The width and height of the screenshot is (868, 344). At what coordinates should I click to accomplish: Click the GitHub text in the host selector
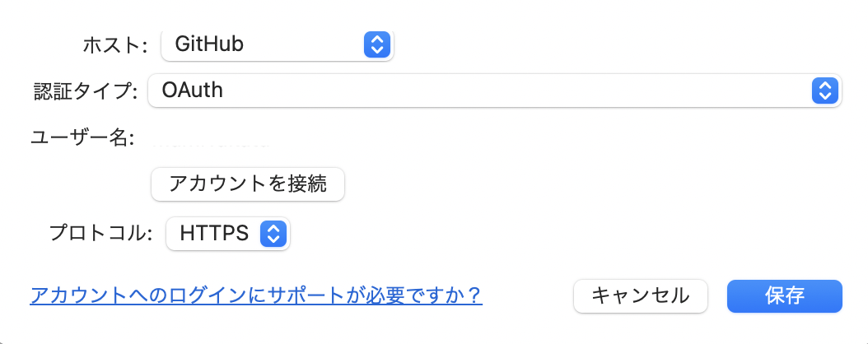point(209,44)
